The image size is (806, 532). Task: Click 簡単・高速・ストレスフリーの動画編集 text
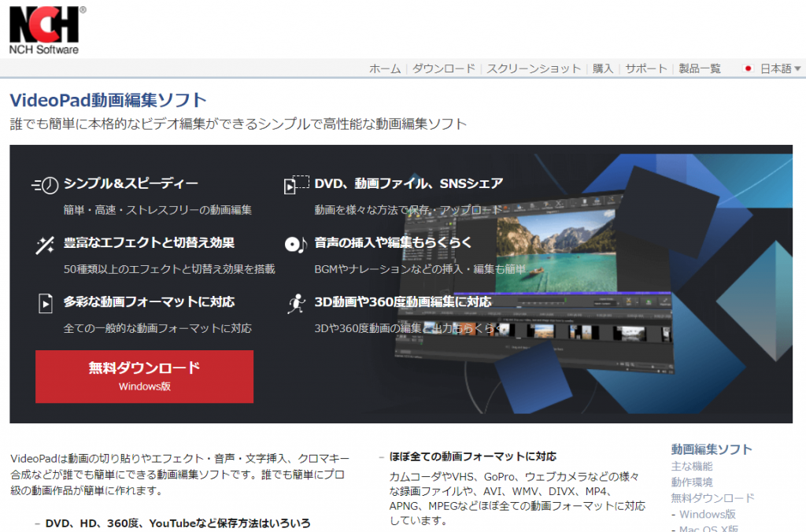pyautogui.click(x=157, y=209)
